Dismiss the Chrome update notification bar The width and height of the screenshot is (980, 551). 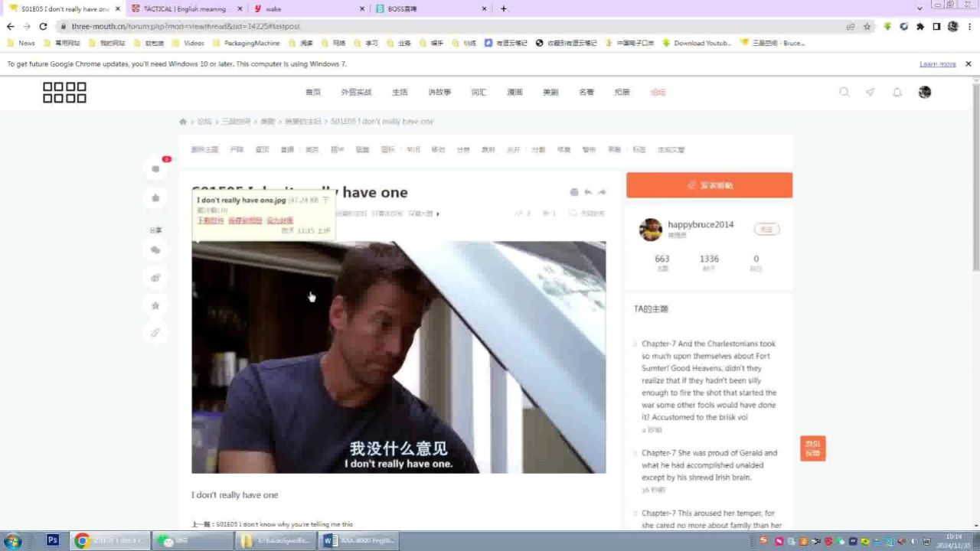coord(969,64)
